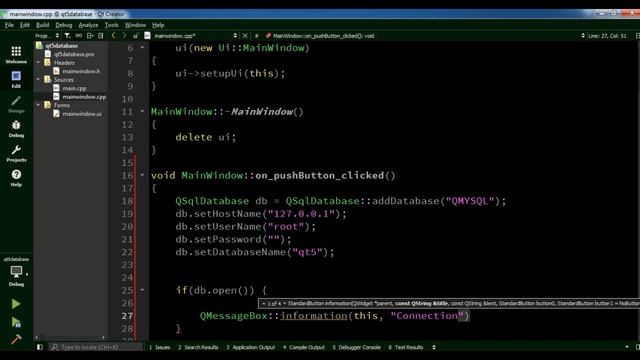Open the Analyze menu

(x=88, y=25)
